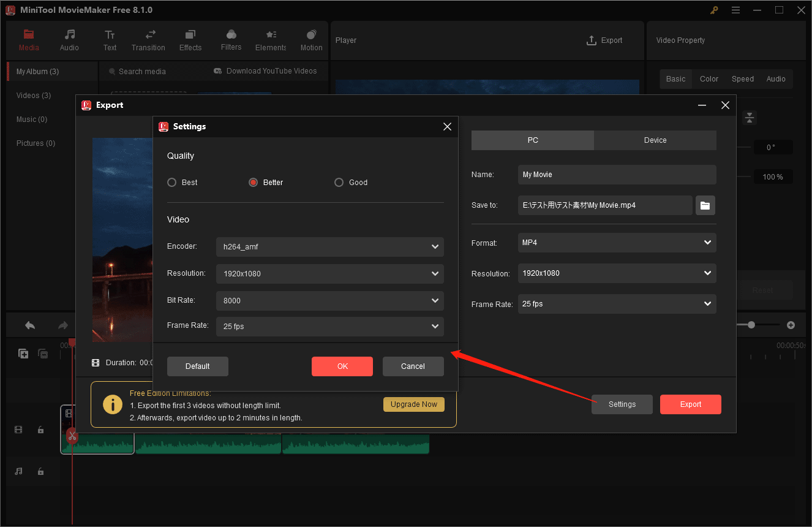Open the Media tab in toolbar
This screenshot has height=527, width=812.
29,40
